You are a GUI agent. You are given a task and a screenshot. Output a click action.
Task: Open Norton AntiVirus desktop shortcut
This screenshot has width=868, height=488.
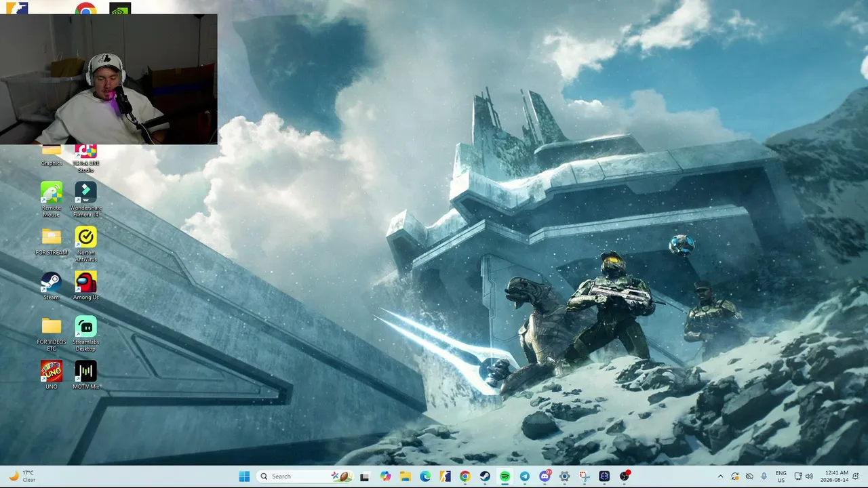85,244
